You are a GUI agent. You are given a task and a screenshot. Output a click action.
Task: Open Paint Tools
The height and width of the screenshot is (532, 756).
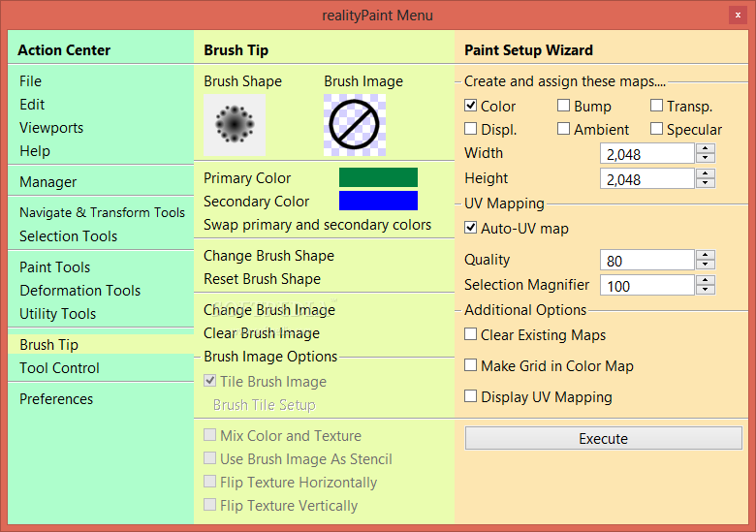pyautogui.click(x=54, y=266)
